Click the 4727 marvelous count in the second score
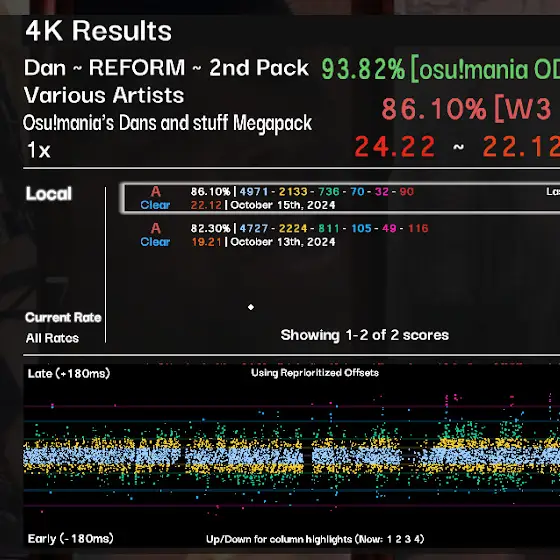560x560 pixels. (254, 228)
